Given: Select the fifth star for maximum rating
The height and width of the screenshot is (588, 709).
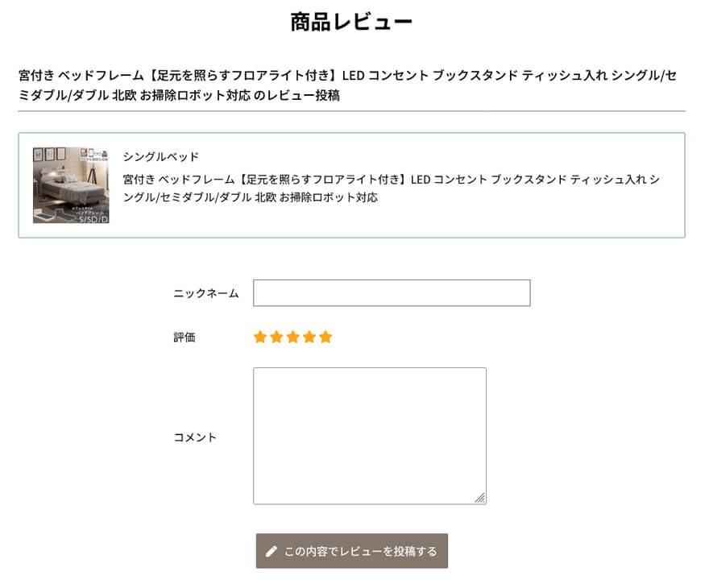Looking at the screenshot, I should (x=325, y=337).
